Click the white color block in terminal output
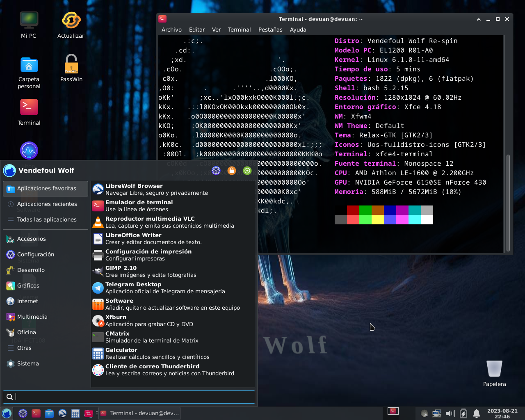The height and width of the screenshot is (420, 525). (x=427, y=219)
